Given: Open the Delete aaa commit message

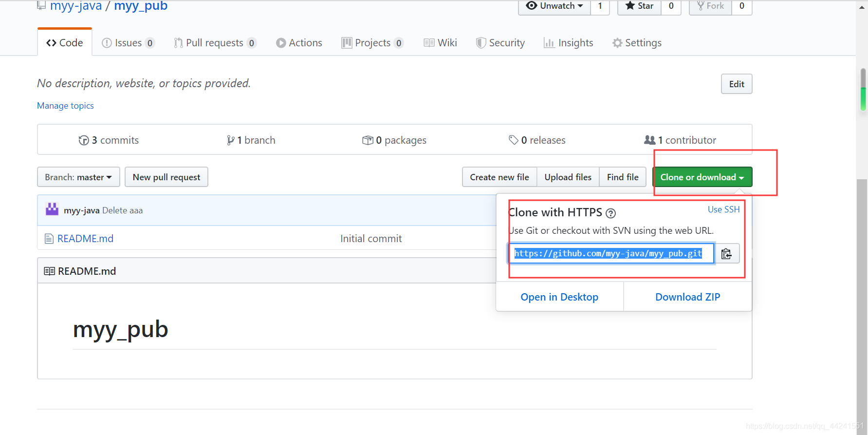Looking at the screenshot, I should point(123,210).
